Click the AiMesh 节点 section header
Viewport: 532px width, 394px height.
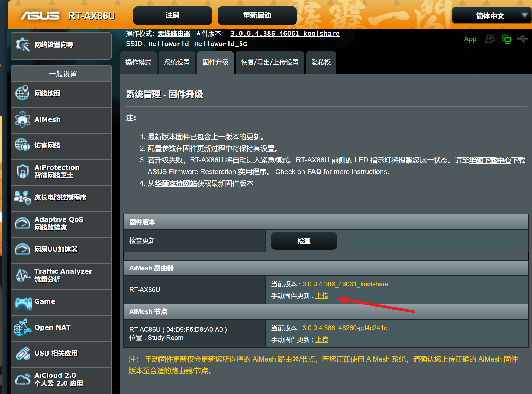click(326, 312)
